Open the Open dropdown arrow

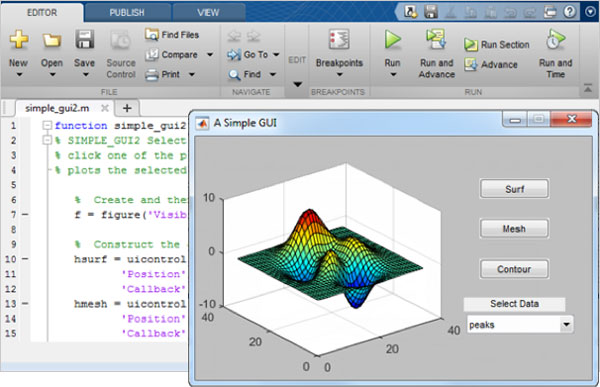(52, 75)
